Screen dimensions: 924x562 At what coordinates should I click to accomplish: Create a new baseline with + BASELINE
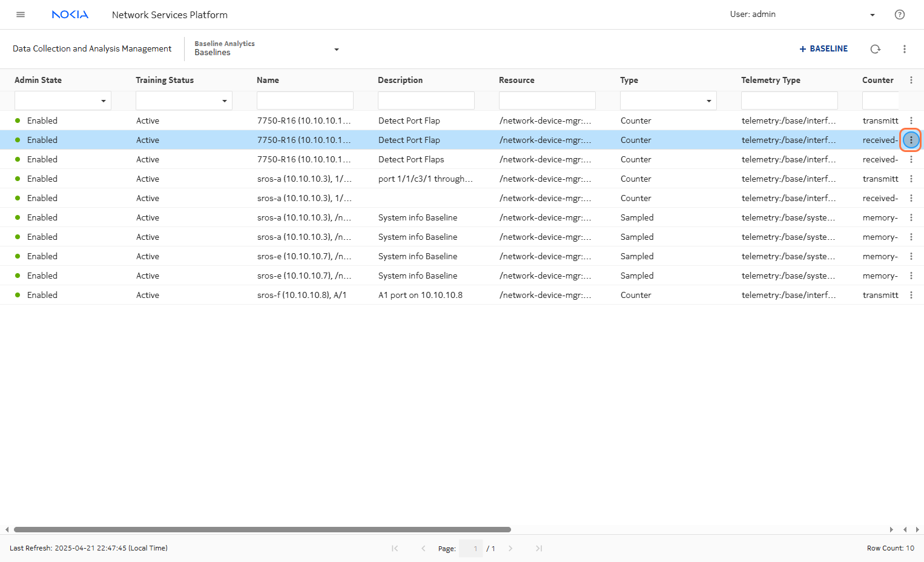pyautogui.click(x=823, y=48)
